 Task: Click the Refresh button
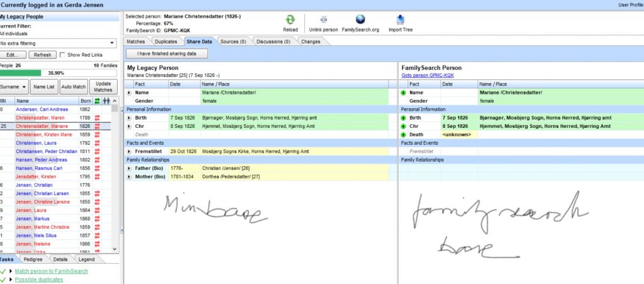pyautogui.click(x=43, y=55)
